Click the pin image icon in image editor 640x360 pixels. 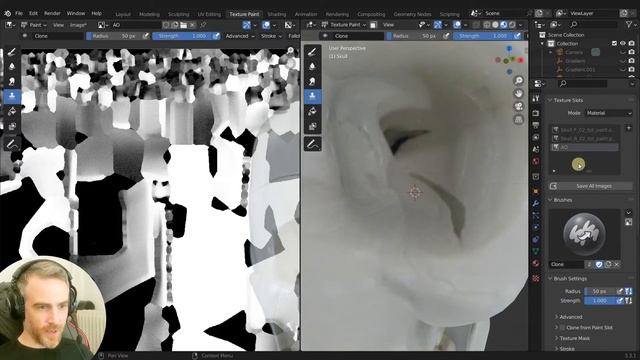[203, 25]
